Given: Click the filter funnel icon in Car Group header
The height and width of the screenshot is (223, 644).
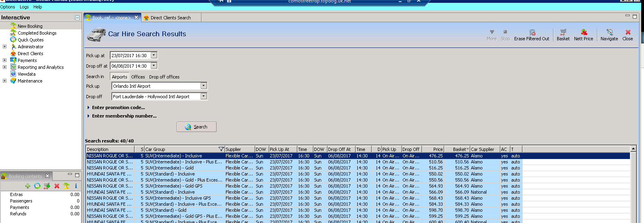Looking at the screenshot, I should click(x=221, y=149).
